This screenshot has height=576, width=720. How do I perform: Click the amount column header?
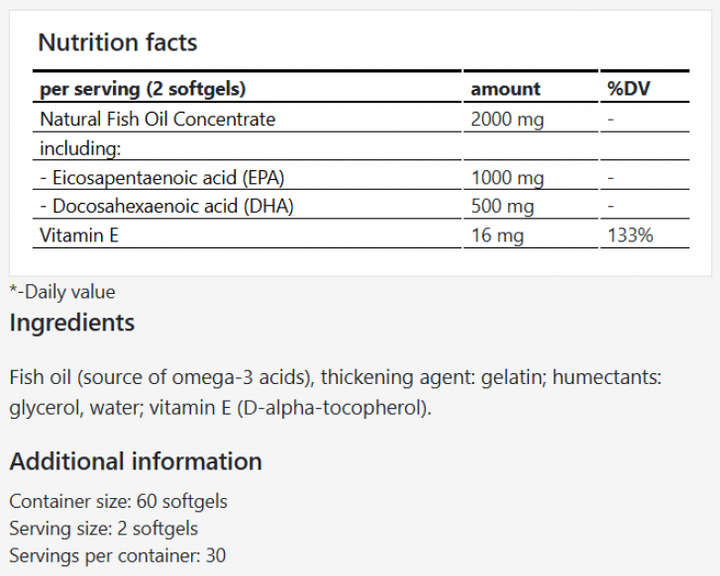(505, 90)
